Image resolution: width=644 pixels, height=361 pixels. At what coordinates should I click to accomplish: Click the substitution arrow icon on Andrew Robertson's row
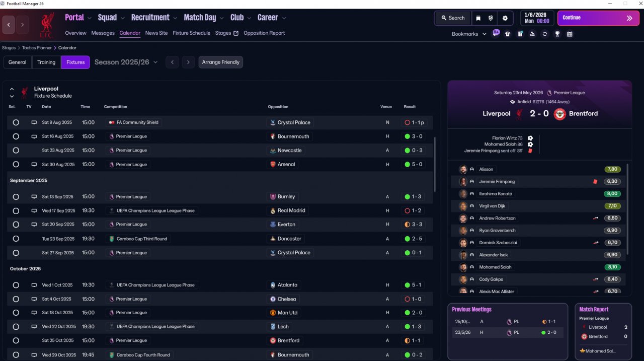pos(596,219)
